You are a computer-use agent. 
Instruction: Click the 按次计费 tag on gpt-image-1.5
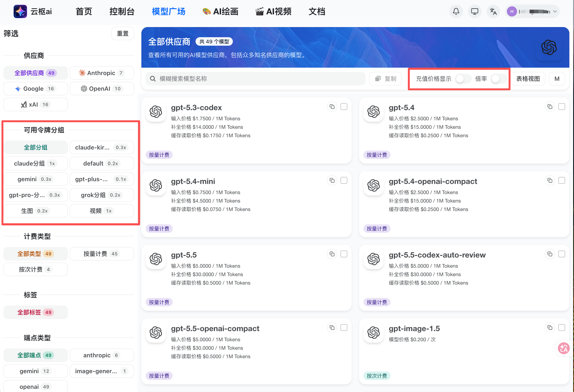[377, 376]
